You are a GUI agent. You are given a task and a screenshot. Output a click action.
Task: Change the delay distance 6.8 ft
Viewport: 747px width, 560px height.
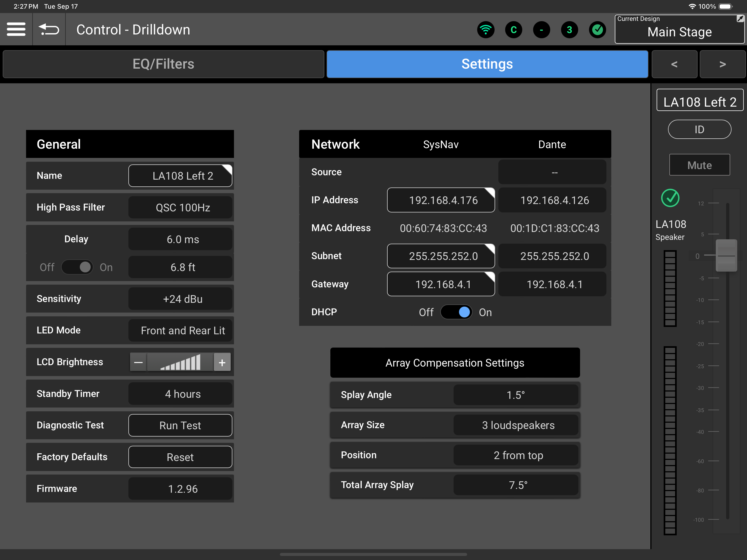click(x=180, y=267)
